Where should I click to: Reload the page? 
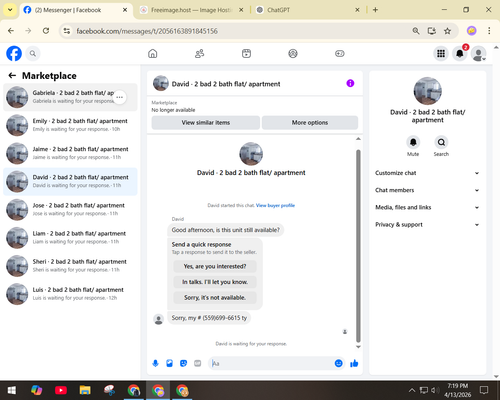pyautogui.click(x=46, y=31)
